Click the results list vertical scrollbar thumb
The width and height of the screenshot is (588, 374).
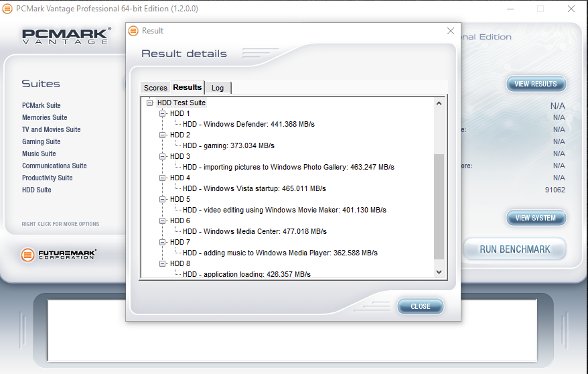pyautogui.click(x=439, y=206)
